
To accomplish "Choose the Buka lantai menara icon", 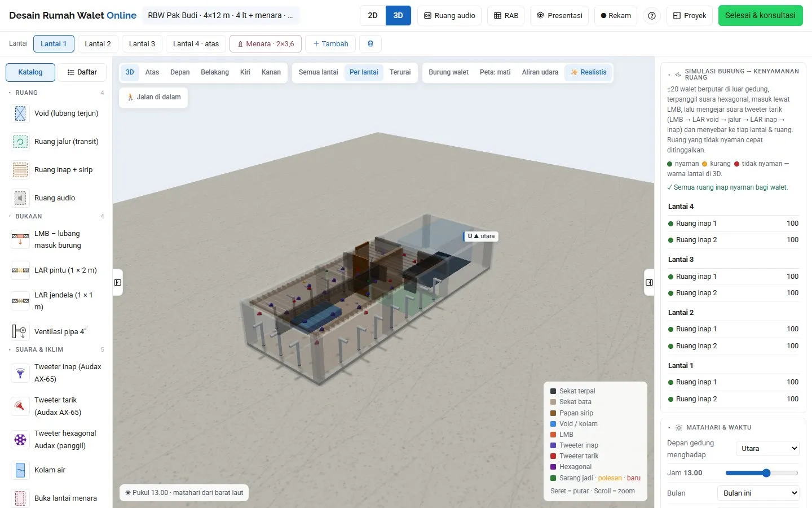I will click(x=20, y=498).
